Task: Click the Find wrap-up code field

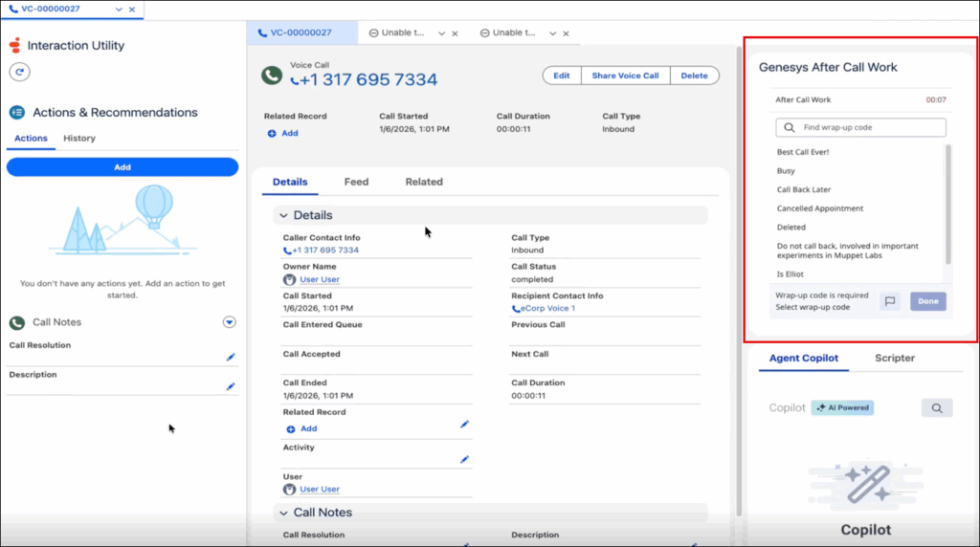Action: click(860, 127)
